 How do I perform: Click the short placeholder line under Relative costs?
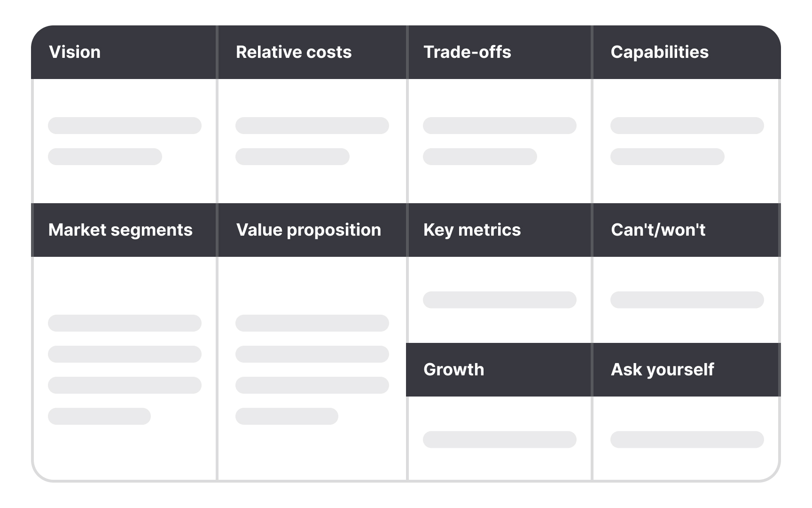click(x=292, y=157)
